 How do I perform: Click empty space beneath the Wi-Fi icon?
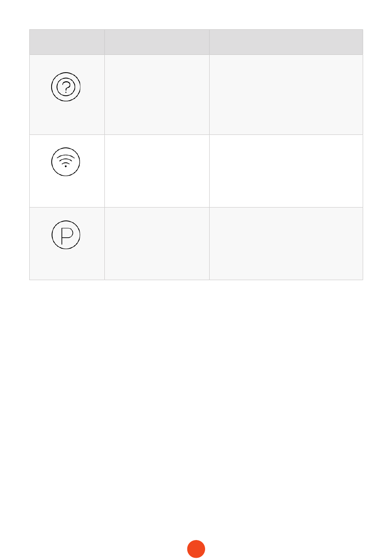(67, 192)
